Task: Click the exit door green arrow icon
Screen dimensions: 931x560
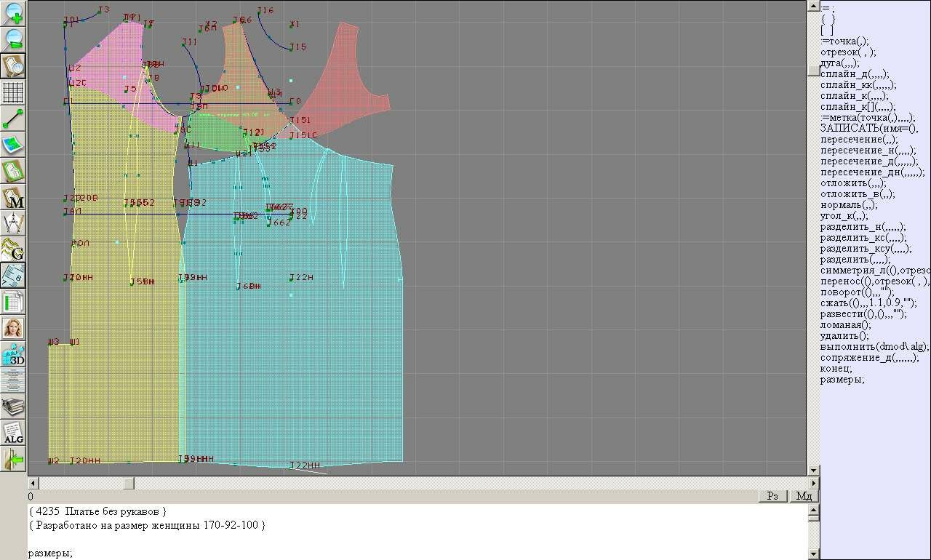Action: (x=13, y=460)
